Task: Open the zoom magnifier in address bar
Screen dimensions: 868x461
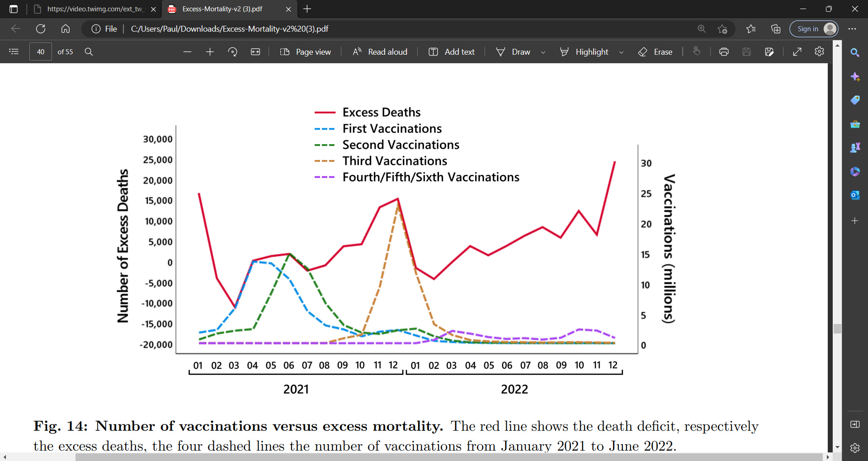Action: point(702,29)
